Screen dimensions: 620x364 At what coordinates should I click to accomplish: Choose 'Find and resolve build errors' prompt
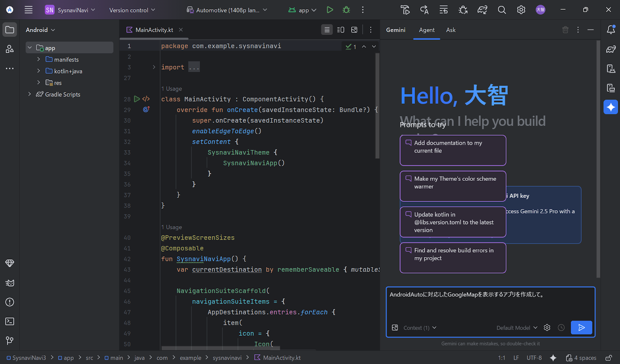453,257
